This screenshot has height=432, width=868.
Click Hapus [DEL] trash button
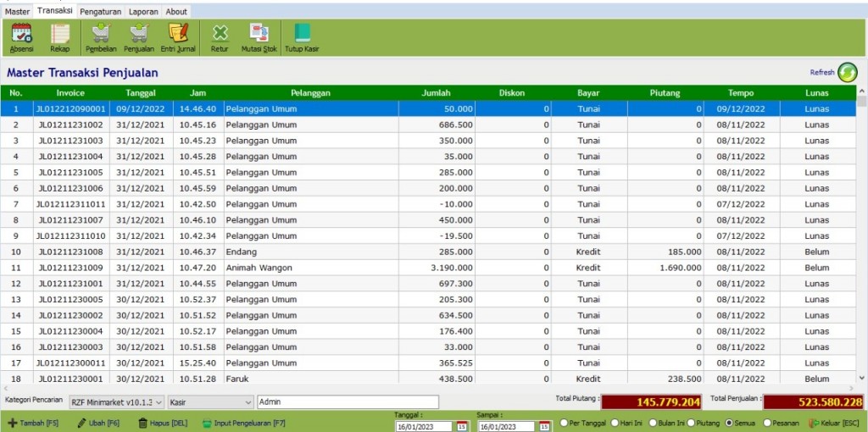tap(163, 424)
